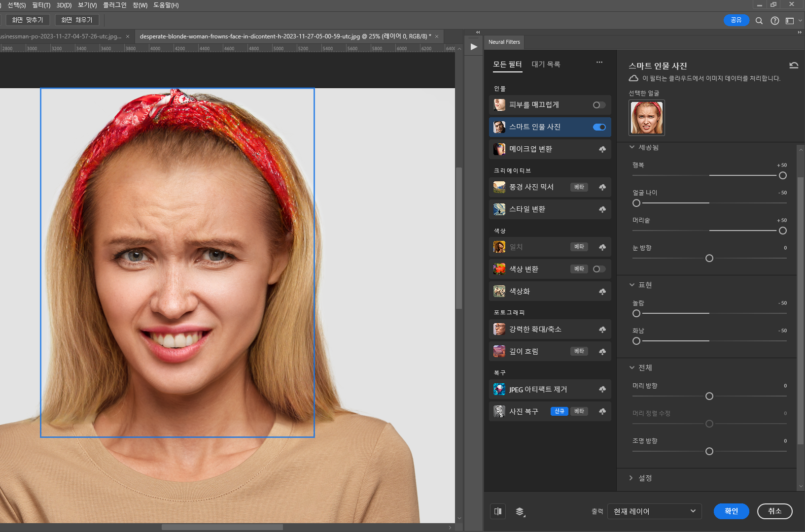Screen dimensions: 805x532
Task: Click the 피부를 매끄럽게 filter face icon
Action: click(499, 105)
